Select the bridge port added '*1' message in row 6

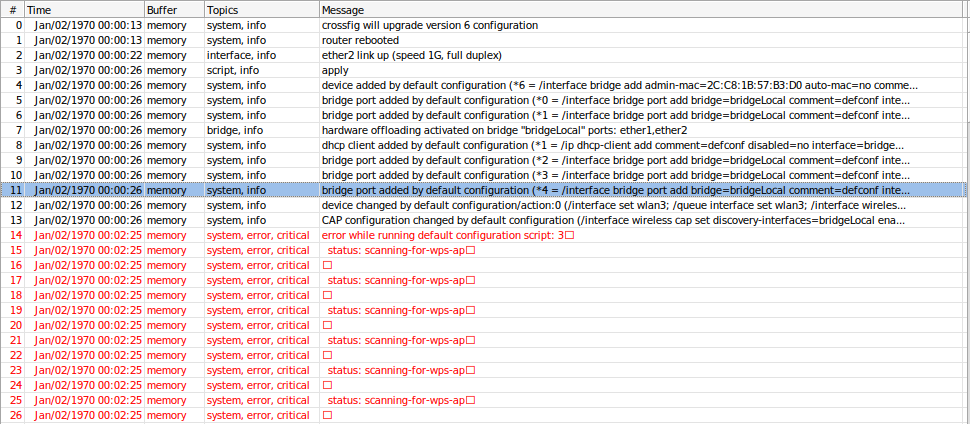[616, 115]
